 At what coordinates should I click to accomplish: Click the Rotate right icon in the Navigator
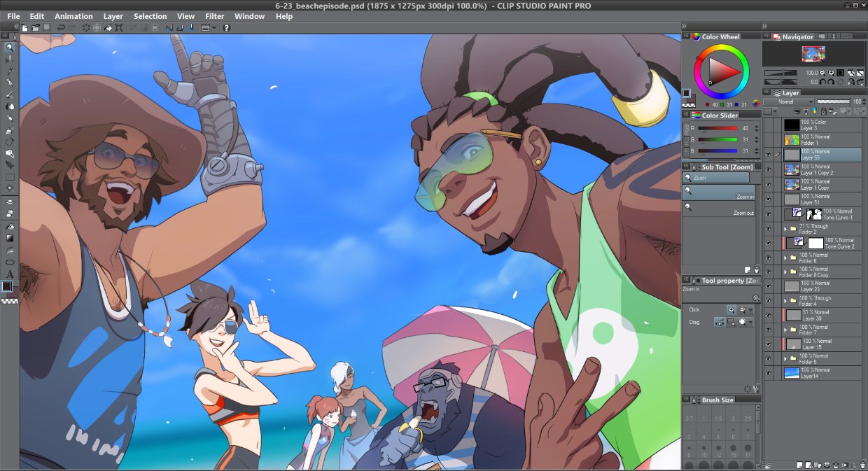pyautogui.click(x=832, y=82)
